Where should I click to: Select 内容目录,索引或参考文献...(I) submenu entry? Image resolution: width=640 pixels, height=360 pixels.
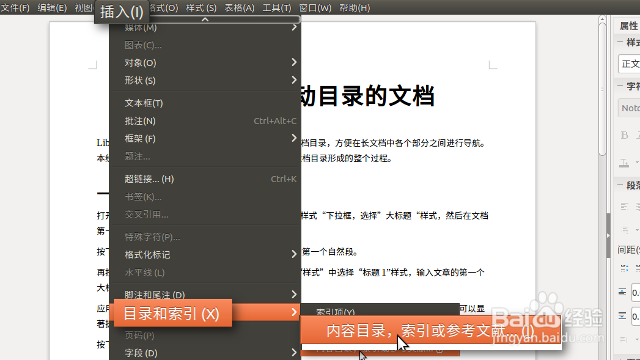pyautogui.click(x=431, y=331)
